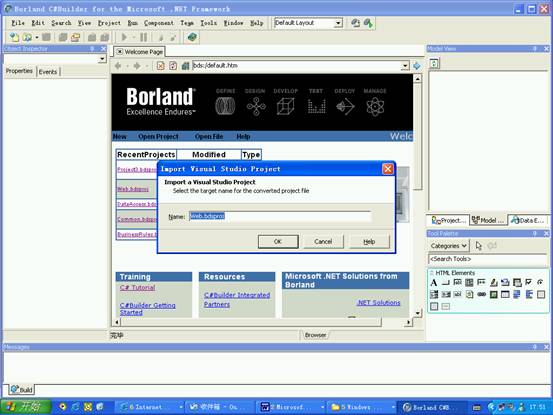Click the browser Home icon
This screenshot has height=415, width=553.
(x=185, y=66)
